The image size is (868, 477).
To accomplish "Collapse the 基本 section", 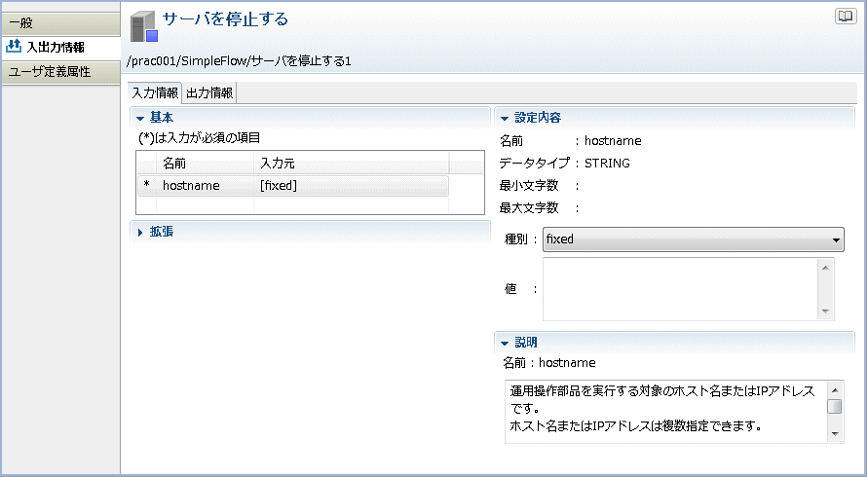I will point(140,119).
